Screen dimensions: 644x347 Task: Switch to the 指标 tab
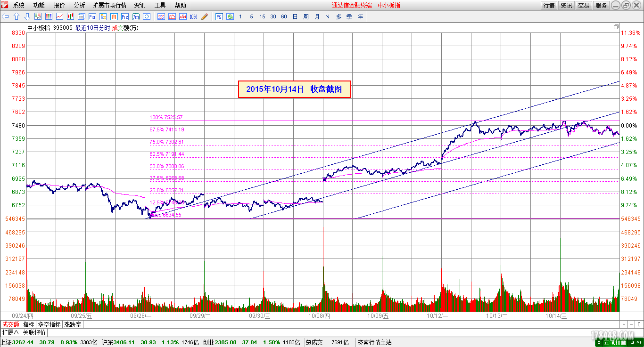coord(28,324)
